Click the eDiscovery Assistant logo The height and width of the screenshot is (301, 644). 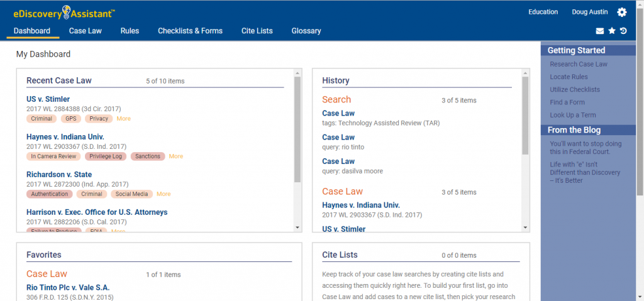64,13
